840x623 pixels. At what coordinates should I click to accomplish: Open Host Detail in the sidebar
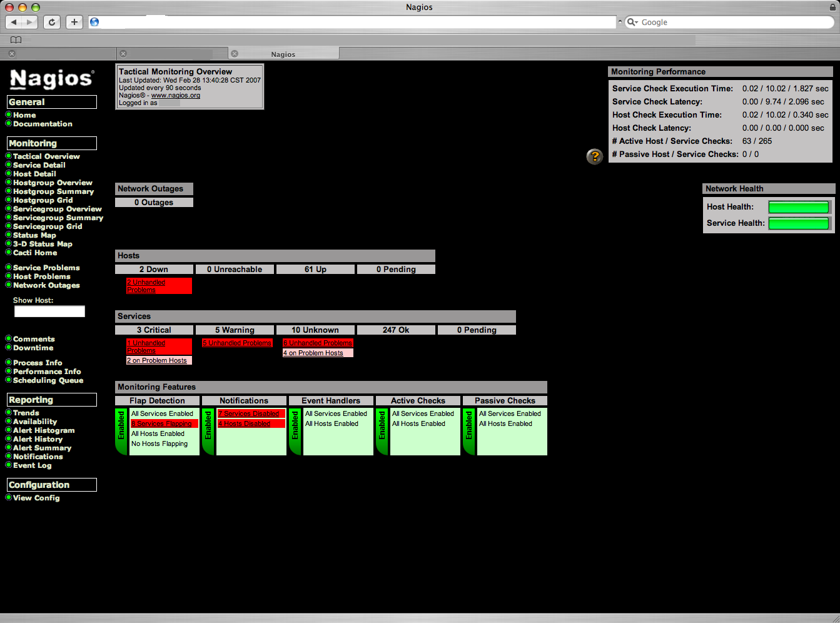click(34, 174)
